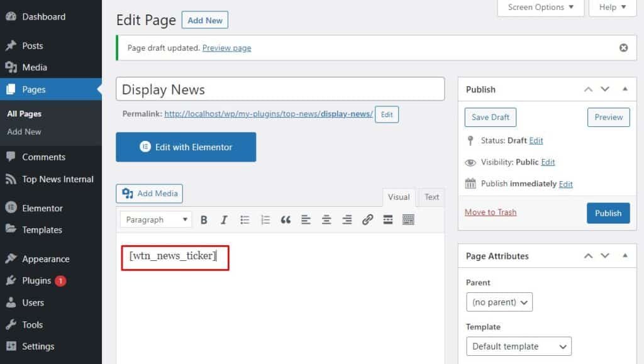
Task: Collapse the Publish panel
Action: pos(625,89)
